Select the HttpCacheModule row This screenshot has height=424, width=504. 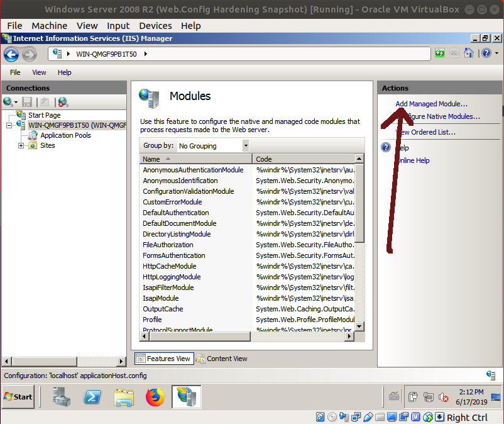(247, 266)
